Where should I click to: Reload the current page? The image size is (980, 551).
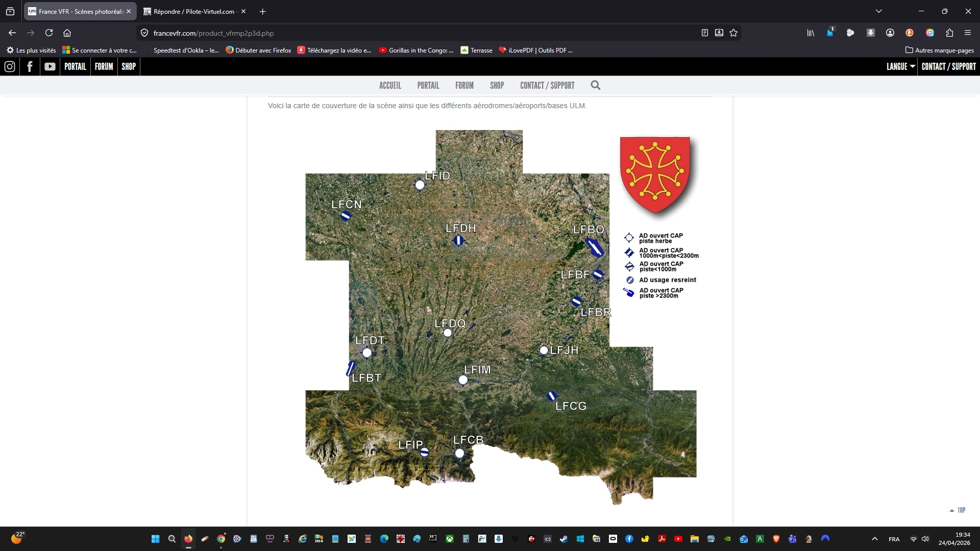coord(49,33)
